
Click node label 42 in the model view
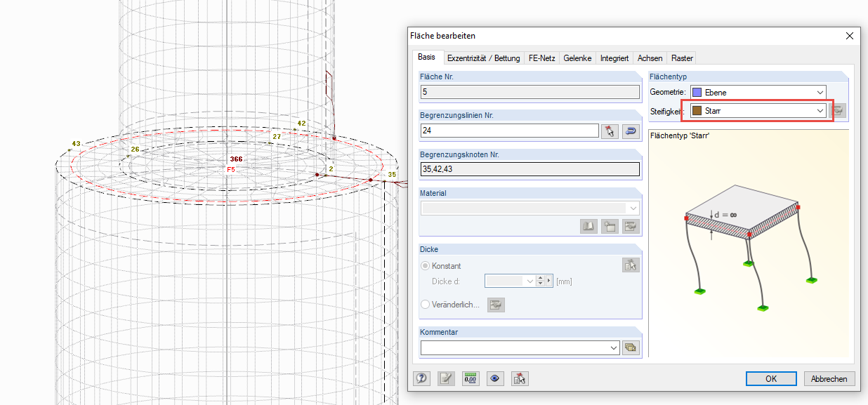pos(301,123)
